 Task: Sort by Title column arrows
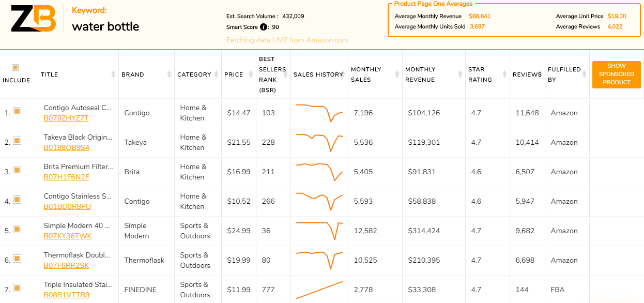pos(114,74)
